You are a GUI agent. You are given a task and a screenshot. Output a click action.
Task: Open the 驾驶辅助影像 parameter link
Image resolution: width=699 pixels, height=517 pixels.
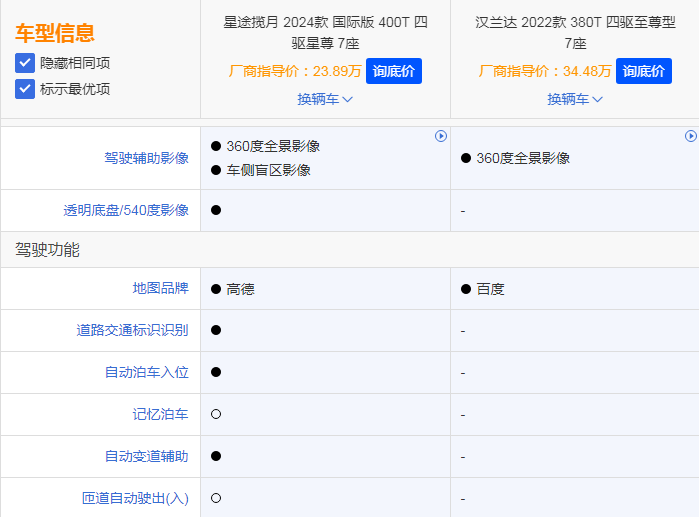pyautogui.click(x=146, y=158)
